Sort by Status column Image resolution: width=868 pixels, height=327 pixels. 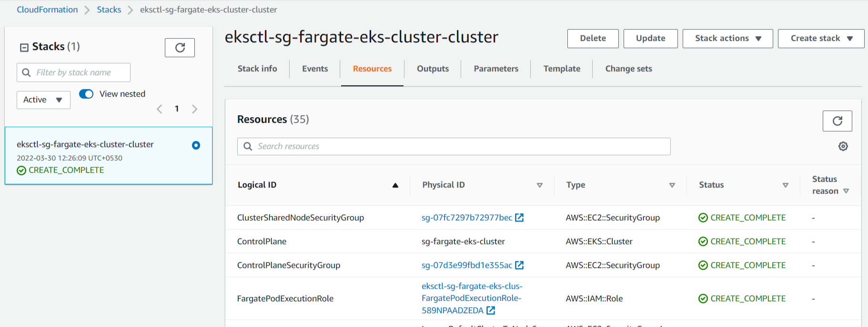(786, 185)
